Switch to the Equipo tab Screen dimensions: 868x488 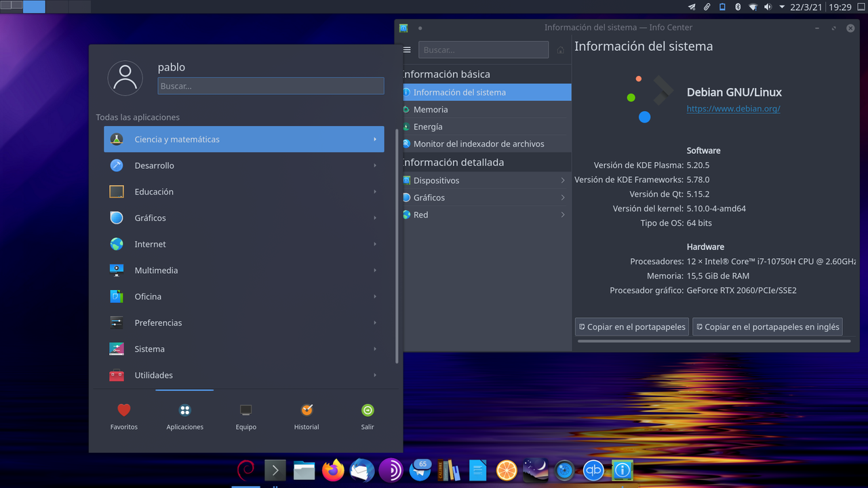point(245,417)
